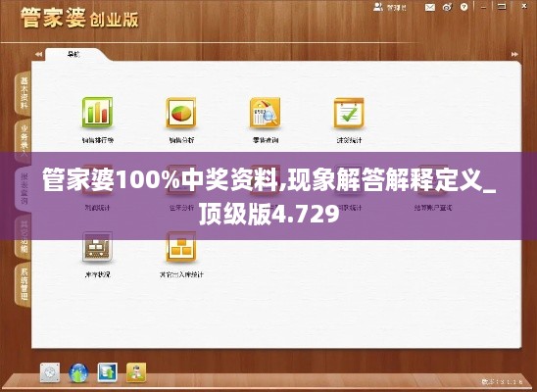Switch to the 系统管理 side tab
This screenshot has height=392, width=537.
23,284
